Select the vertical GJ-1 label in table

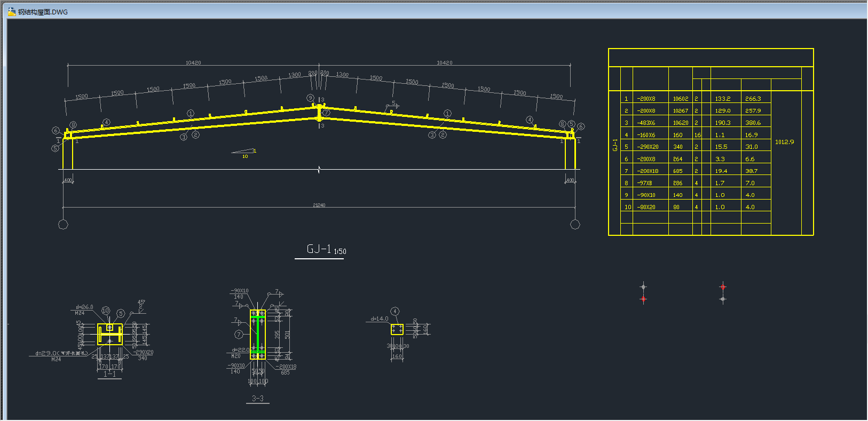point(615,145)
